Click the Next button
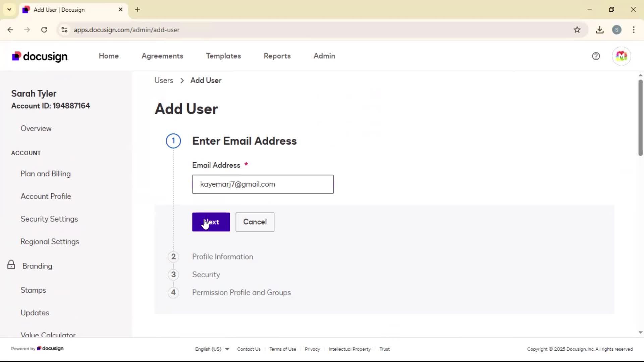The image size is (644, 362). (211, 222)
